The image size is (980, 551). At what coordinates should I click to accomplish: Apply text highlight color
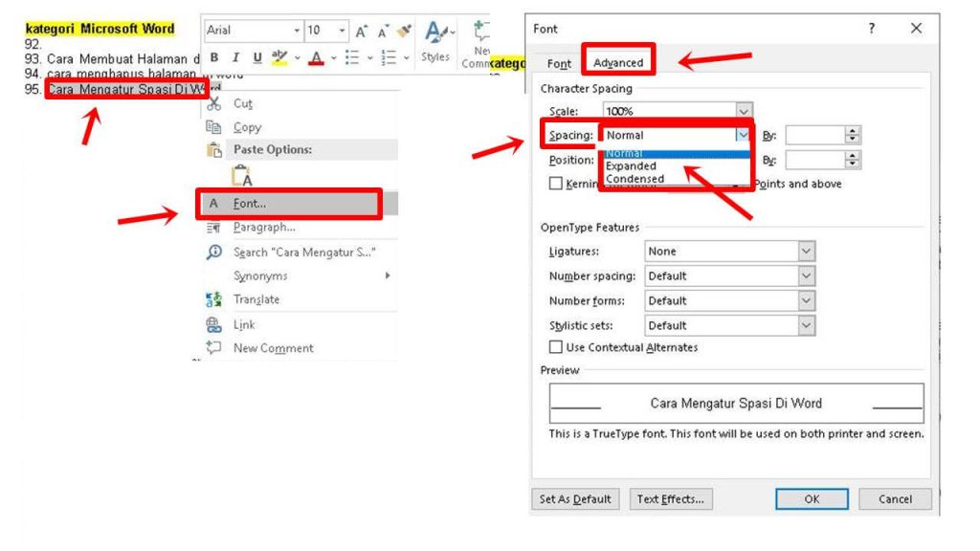click(278, 58)
